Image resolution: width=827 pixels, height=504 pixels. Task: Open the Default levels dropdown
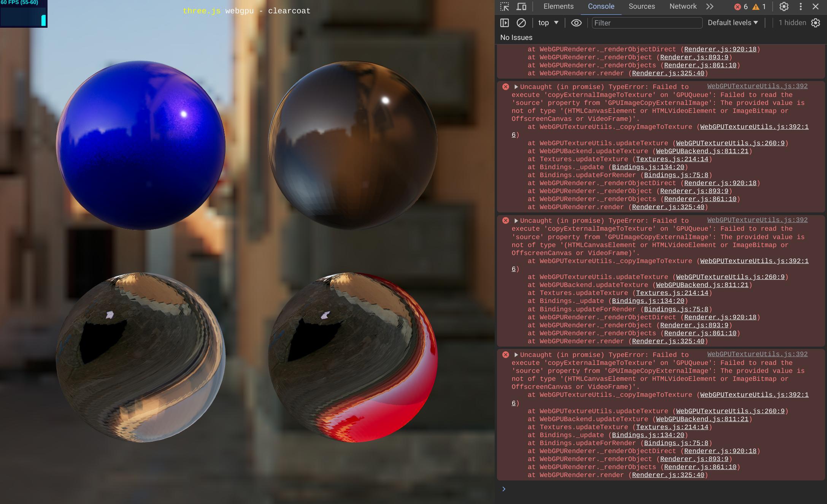pyautogui.click(x=732, y=23)
